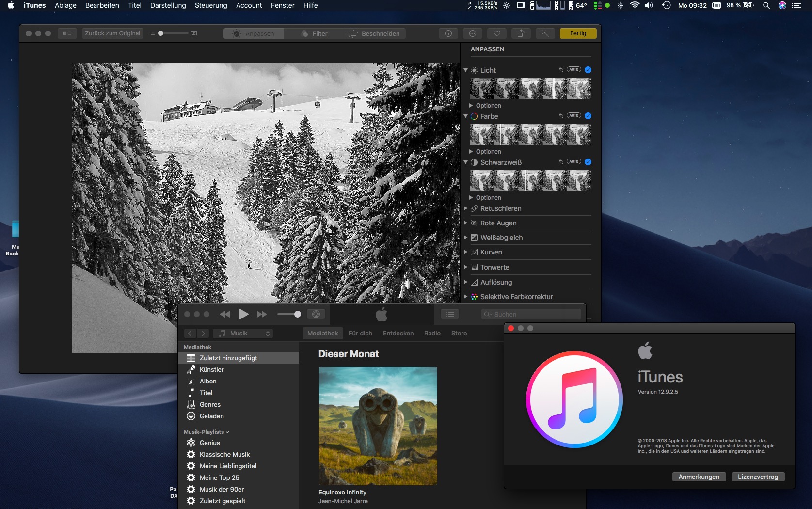Open Spotlight search in the menu bar

(766, 5)
